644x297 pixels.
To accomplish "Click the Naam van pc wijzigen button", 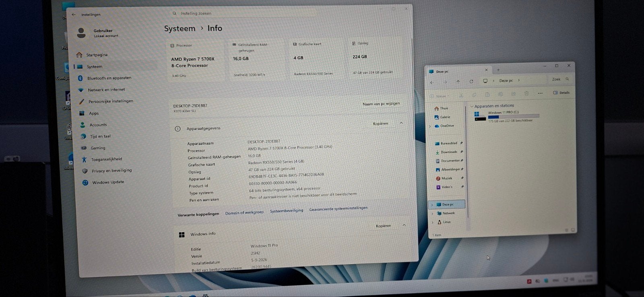I will 381,104.
